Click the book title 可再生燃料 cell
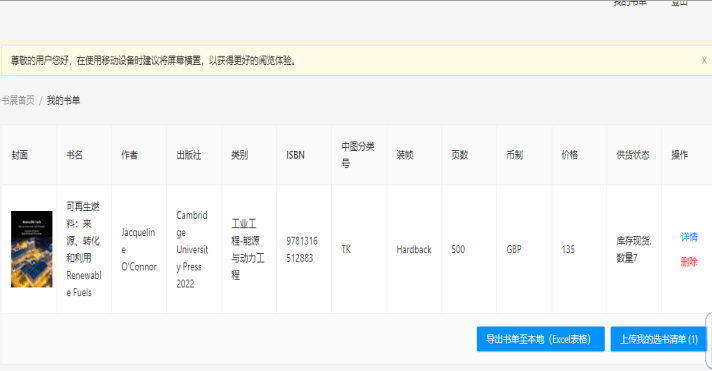This screenshot has width=712, height=371. click(x=84, y=249)
